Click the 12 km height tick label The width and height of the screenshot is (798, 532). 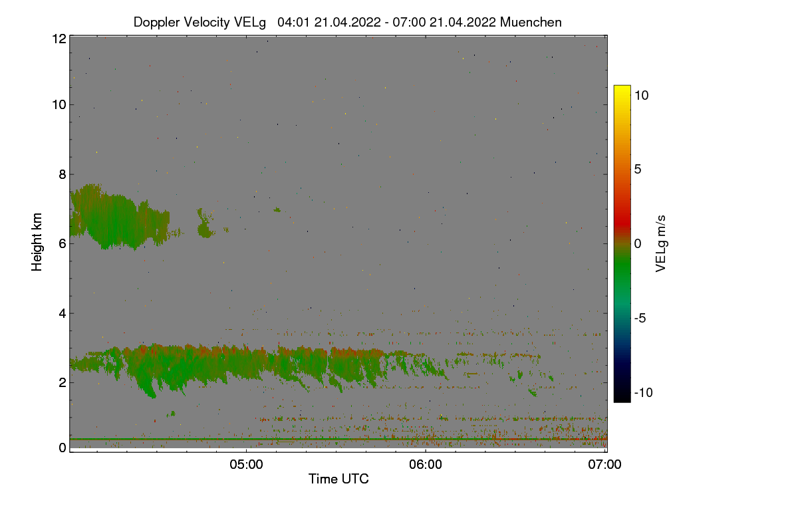[59, 39]
